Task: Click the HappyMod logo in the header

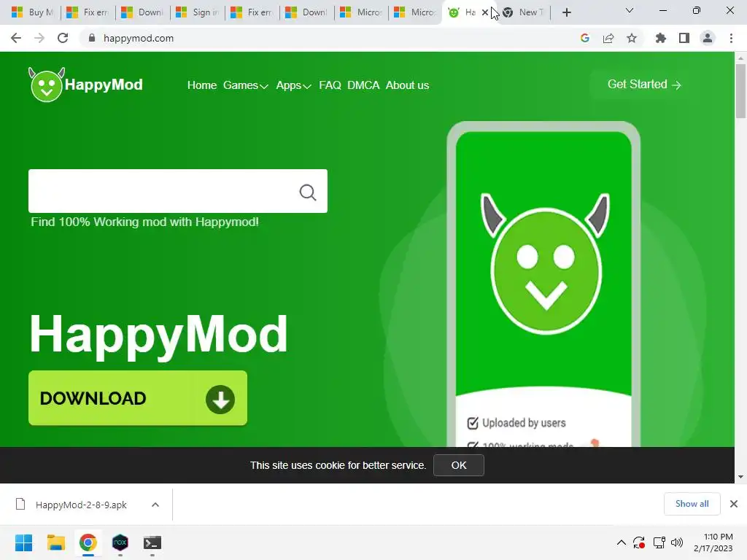Action: 86,85
